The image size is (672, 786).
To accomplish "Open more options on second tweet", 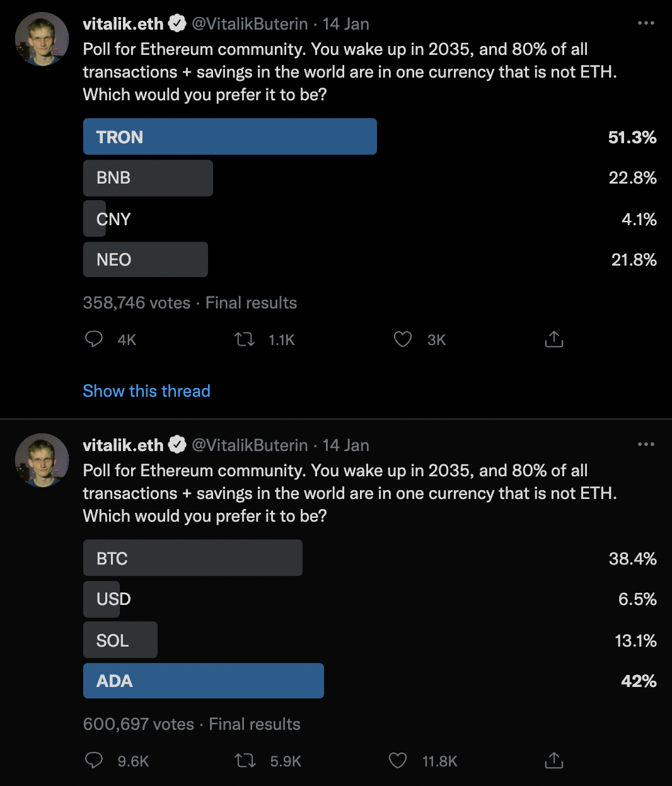I will point(646,445).
